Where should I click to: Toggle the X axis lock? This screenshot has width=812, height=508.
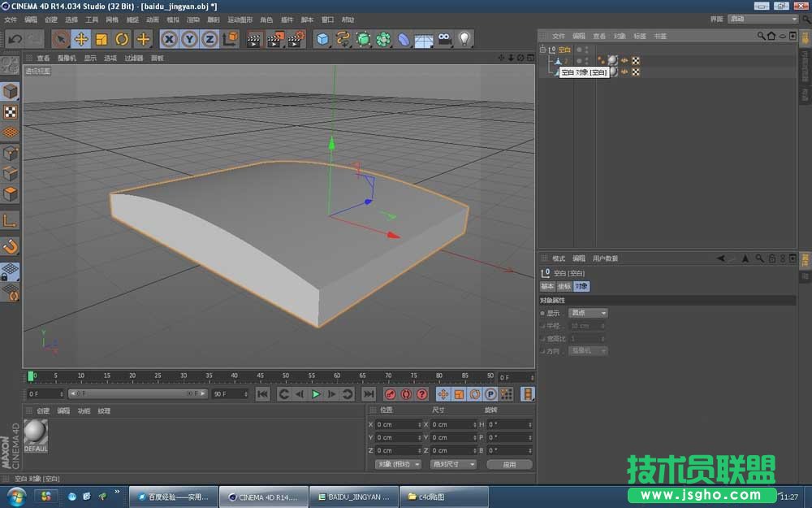click(x=168, y=38)
